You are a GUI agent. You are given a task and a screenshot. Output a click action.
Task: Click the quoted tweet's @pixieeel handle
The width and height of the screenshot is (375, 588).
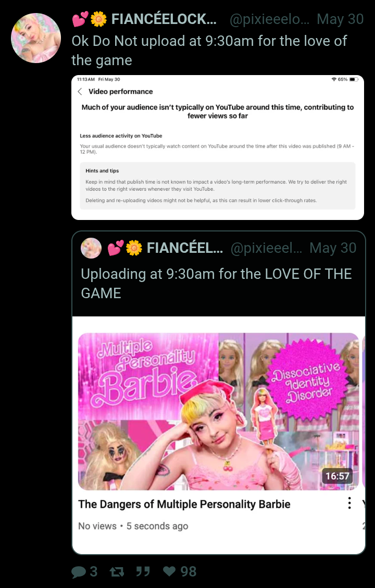pos(266,248)
